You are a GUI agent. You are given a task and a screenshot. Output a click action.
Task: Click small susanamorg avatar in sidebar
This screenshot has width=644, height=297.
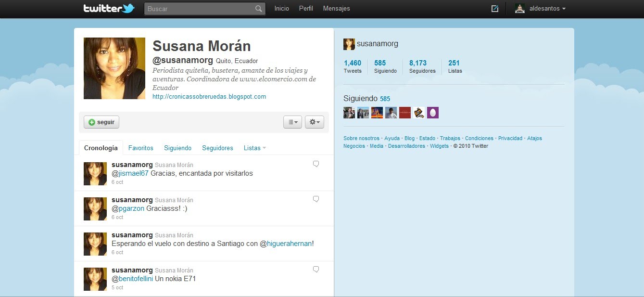click(349, 44)
